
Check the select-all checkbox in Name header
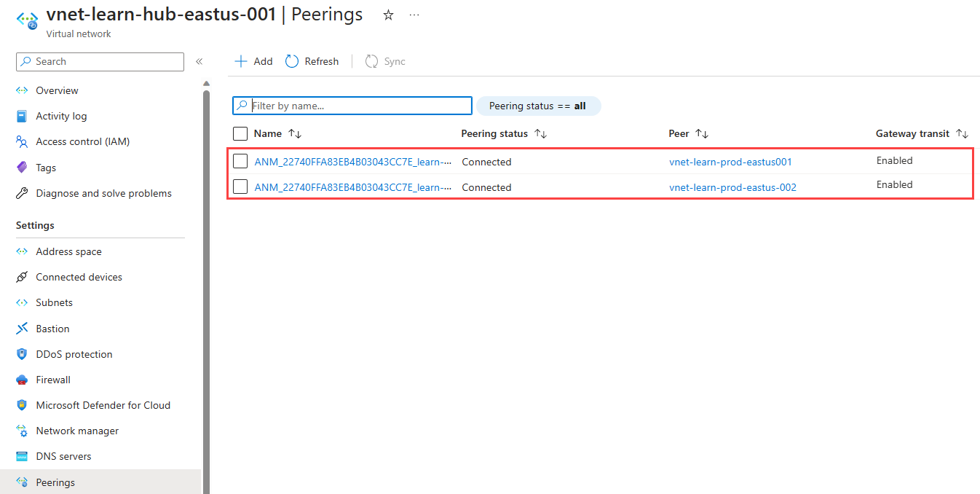(x=240, y=133)
